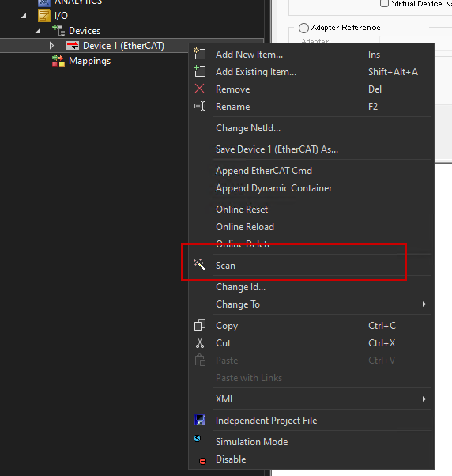Image resolution: width=452 pixels, height=476 pixels.
Task: Collapse the I/O tree node
Action: pyautogui.click(x=24, y=16)
